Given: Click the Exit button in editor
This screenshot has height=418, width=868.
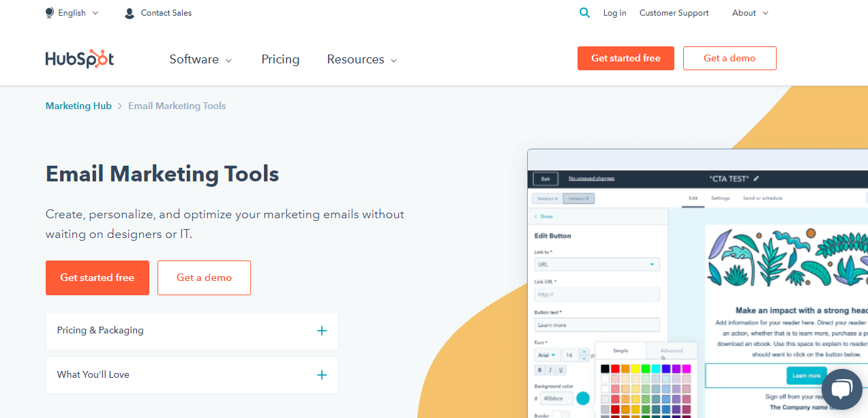Looking at the screenshot, I should (x=545, y=179).
